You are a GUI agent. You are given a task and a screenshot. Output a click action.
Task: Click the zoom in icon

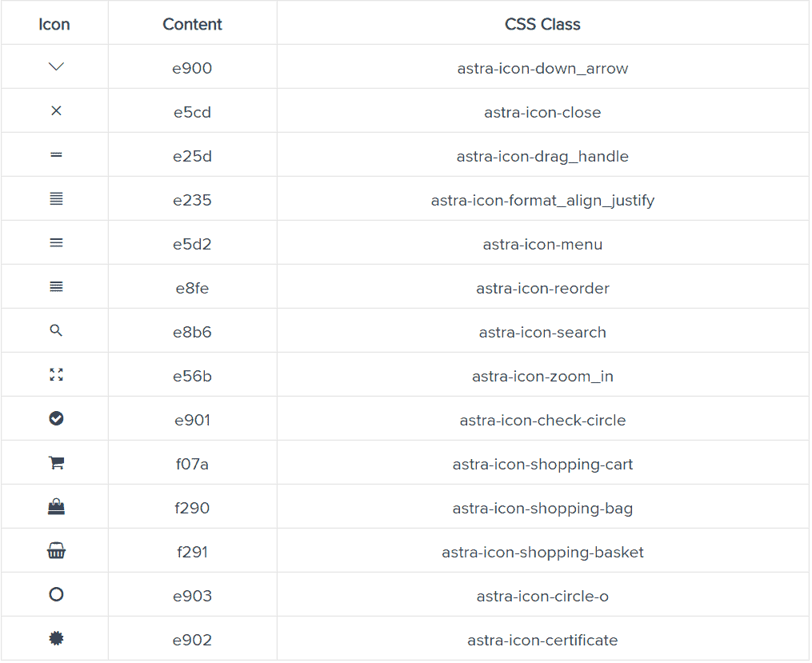[56, 374]
